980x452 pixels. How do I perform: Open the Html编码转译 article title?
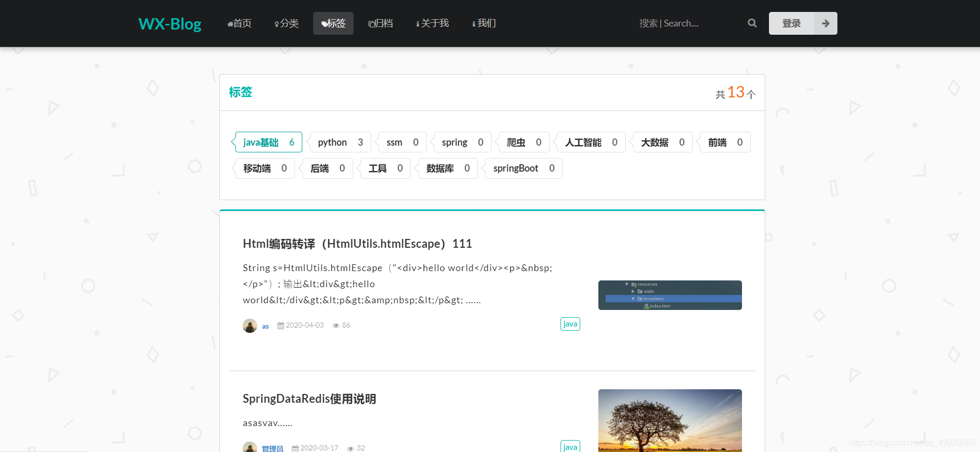357,244
